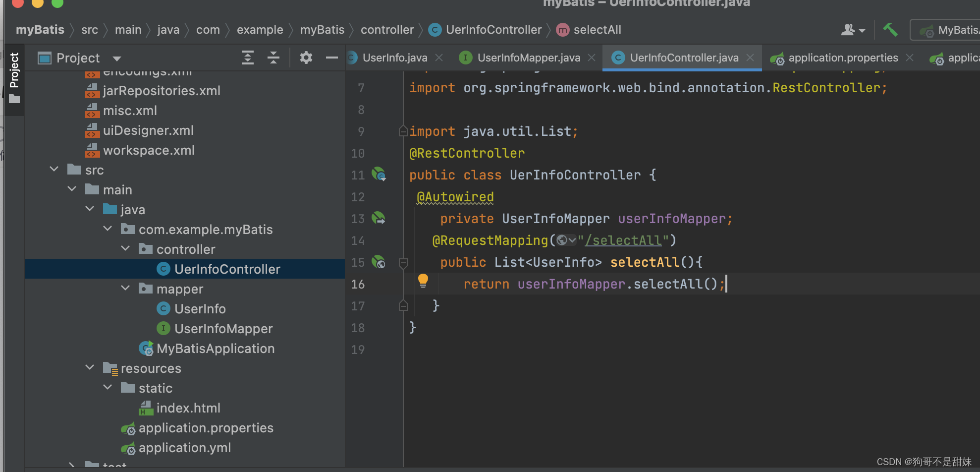The image size is (980, 472).
Task: Select index.html in static folder
Action: tap(188, 408)
